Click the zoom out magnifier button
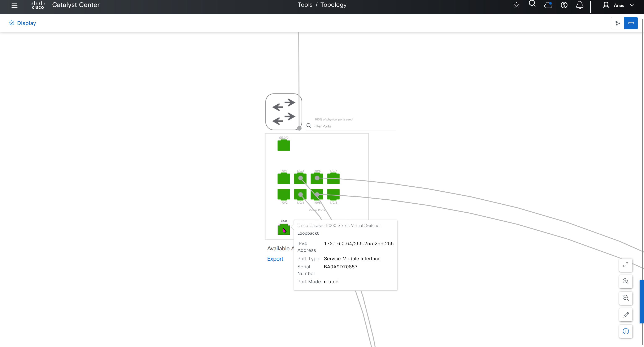This screenshot has width=644, height=347. coord(626,298)
